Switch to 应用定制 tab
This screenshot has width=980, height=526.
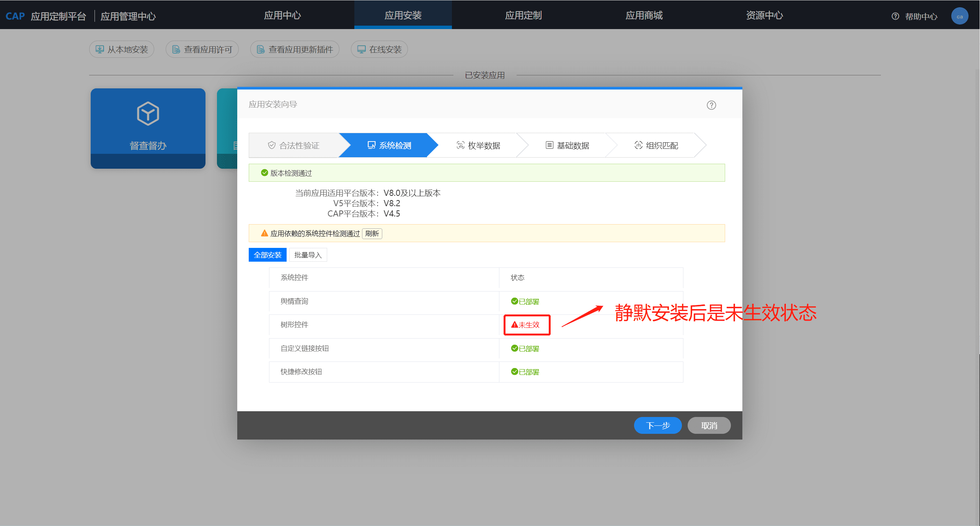click(523, 15)
